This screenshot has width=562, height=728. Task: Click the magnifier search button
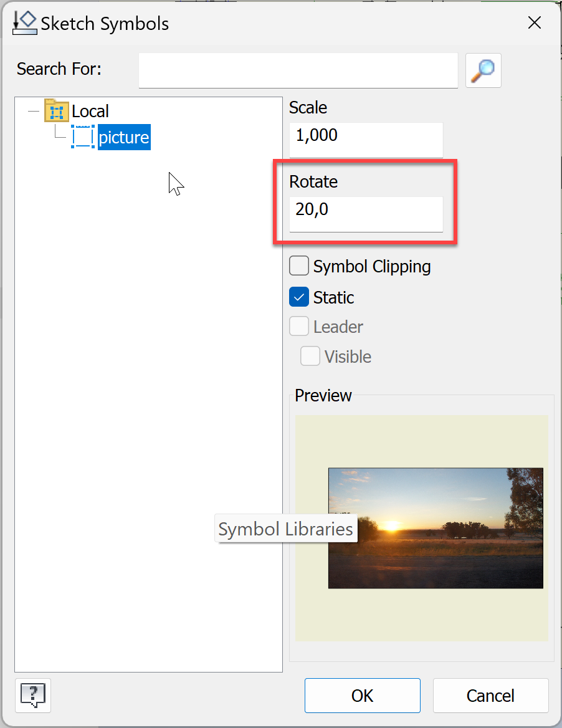coord(483,70)
